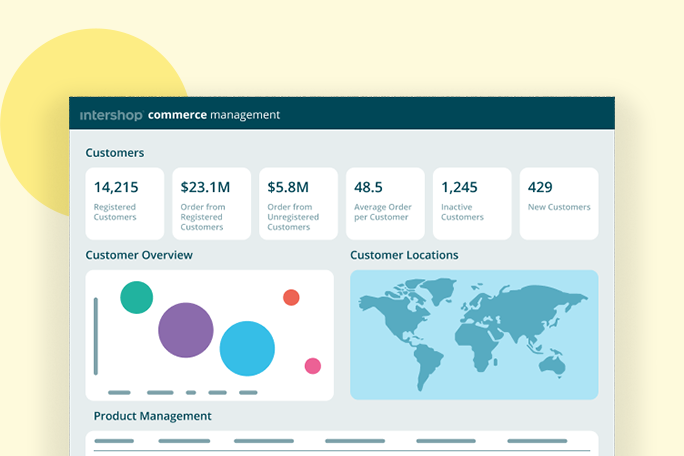684x456 pixels.
Task: Select Australia on the Customer Locations map
Action: point(551,366)
